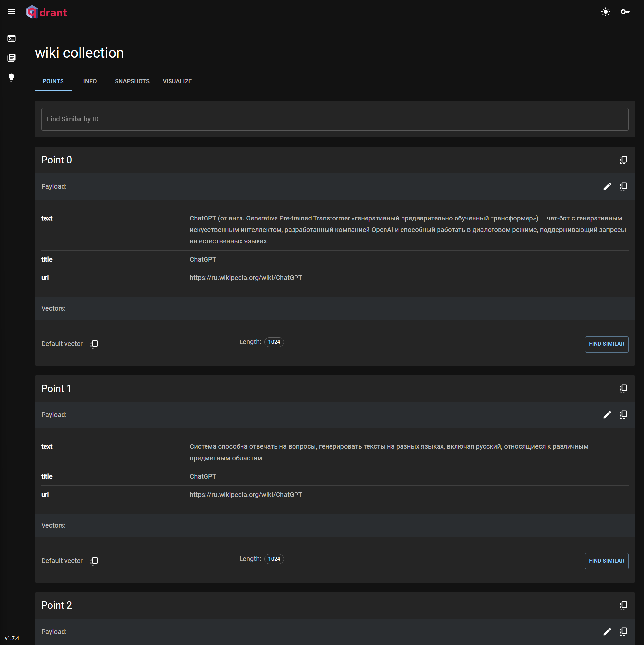Click Point 1 text starting 'Система способна'
Screen dimensions: 644x645
click(389, 452)
